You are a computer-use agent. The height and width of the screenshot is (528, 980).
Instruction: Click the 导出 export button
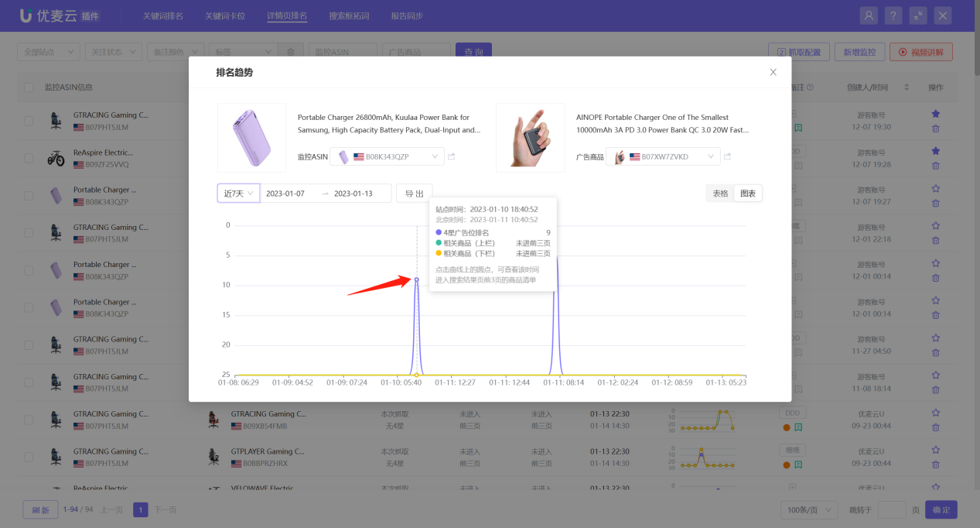(x=415, y=194)
